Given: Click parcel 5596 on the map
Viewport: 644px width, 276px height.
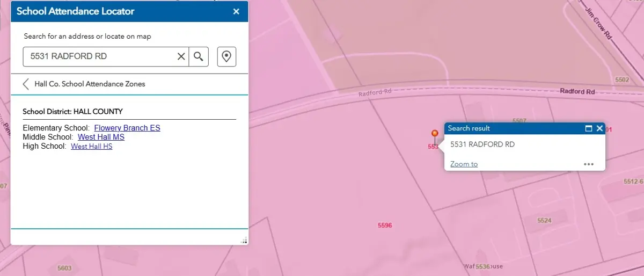Looking at the screenshot, I should tap(385, 226).
